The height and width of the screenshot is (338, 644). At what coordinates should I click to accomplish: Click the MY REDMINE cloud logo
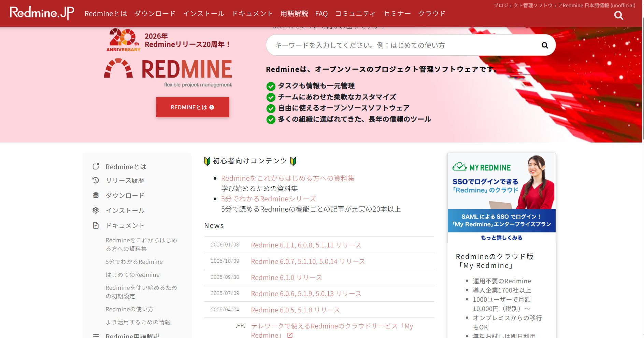482,167
